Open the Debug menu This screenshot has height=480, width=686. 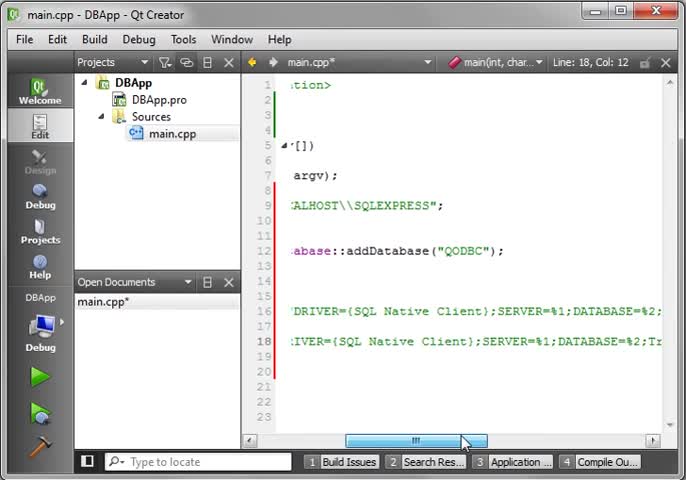point(139,39)
